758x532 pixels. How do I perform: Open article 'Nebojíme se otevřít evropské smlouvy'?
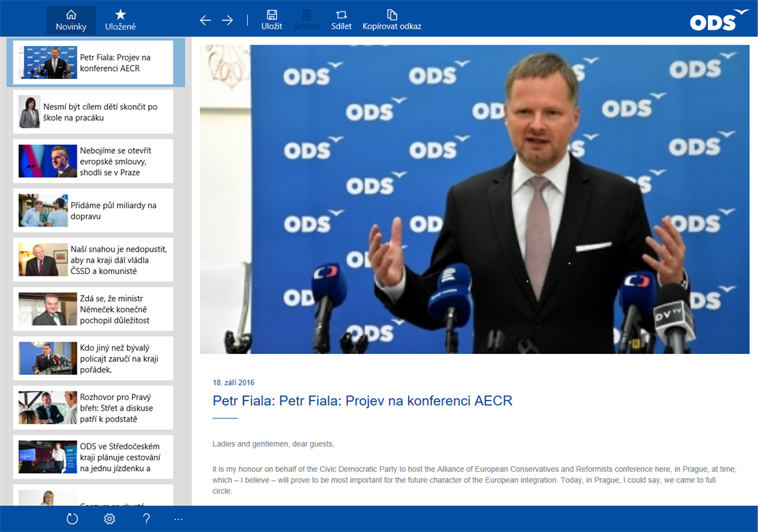pos(93,161)
